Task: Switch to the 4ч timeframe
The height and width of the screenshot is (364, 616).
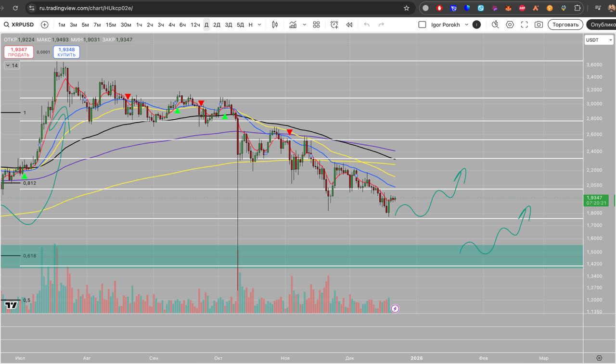Action: 171,25
